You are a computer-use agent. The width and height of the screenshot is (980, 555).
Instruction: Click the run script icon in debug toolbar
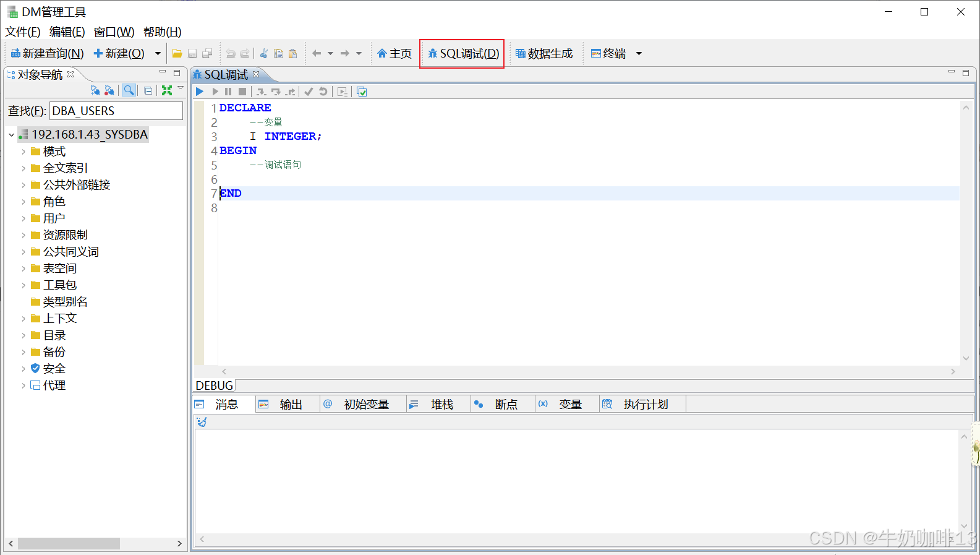pyautogui.click(x=343, y=92)
